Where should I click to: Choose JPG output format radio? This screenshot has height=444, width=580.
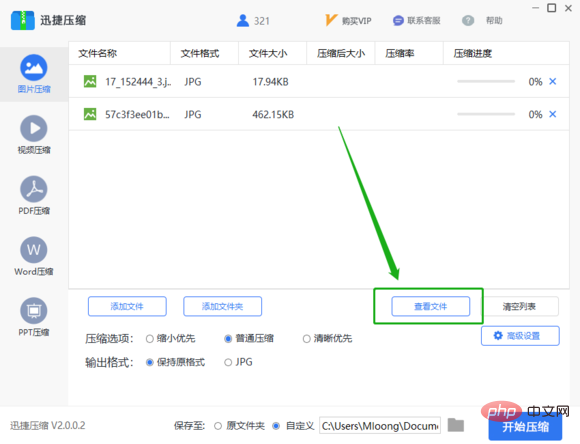tap(228, 362)
